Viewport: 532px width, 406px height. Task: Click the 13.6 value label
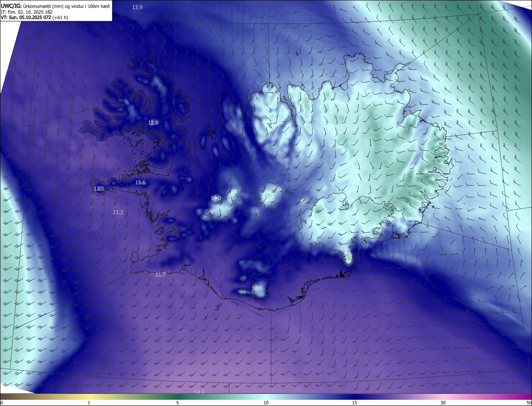(140, 183)
